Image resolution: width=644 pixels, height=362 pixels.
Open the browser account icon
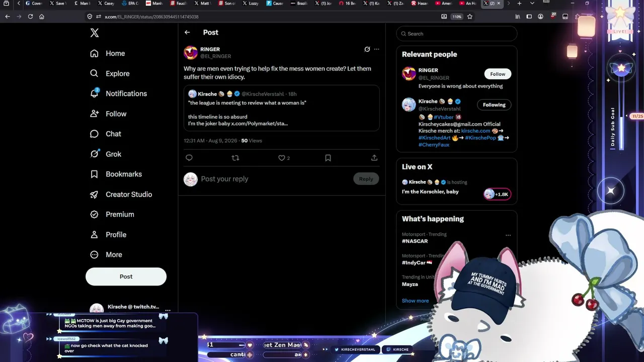click(x=540, y=17)
